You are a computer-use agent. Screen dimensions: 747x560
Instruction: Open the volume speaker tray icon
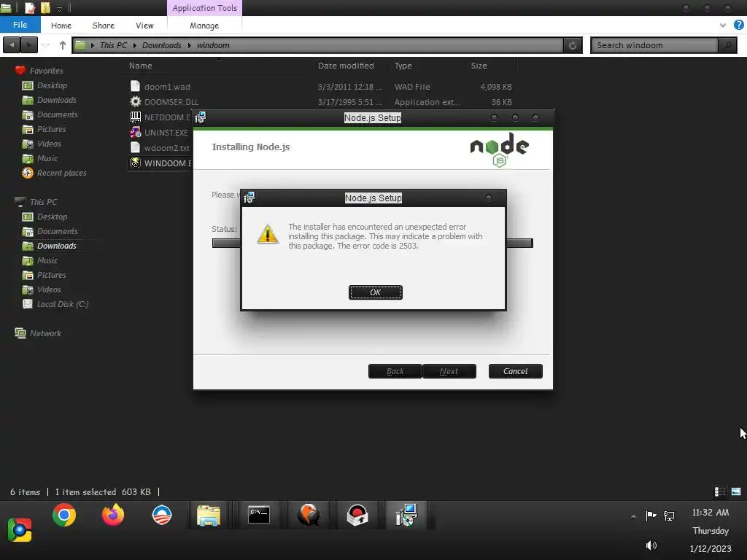[x=651, y=545]
